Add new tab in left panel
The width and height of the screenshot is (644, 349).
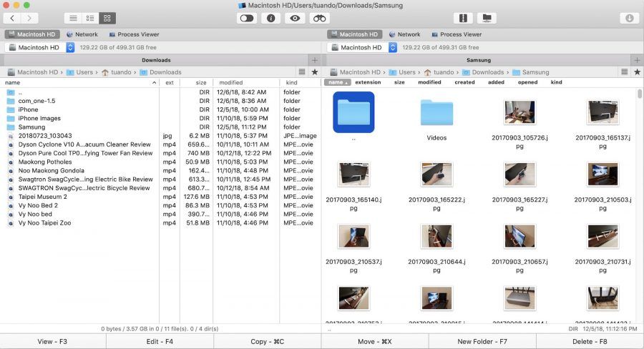pos(314,60)
